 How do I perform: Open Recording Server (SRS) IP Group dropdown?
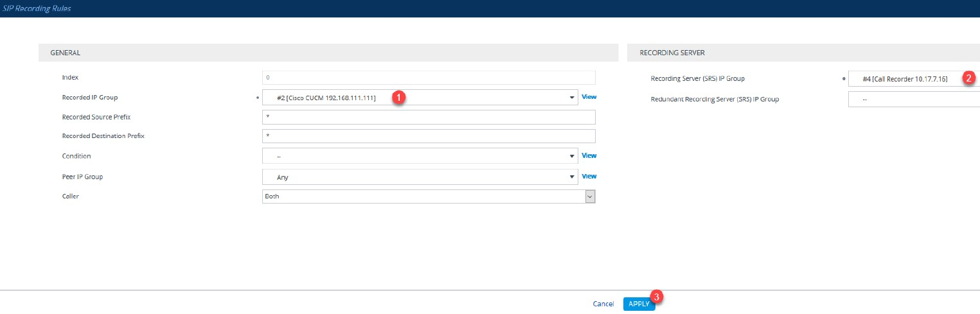[x=913, y=79]
